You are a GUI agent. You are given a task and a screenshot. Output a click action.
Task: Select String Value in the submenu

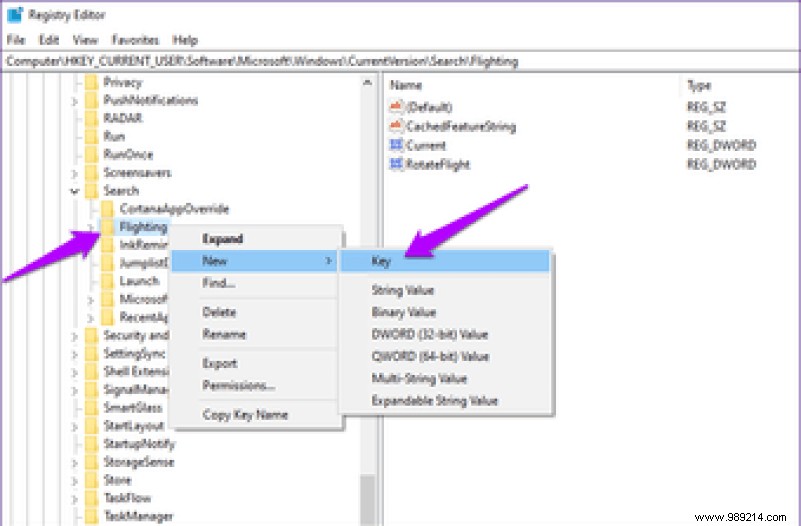pyautogui.click(x=445, y=290)
